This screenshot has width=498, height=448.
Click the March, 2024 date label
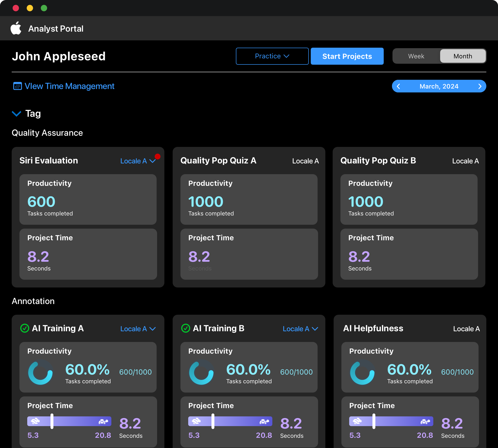click(x=439, y=86)
